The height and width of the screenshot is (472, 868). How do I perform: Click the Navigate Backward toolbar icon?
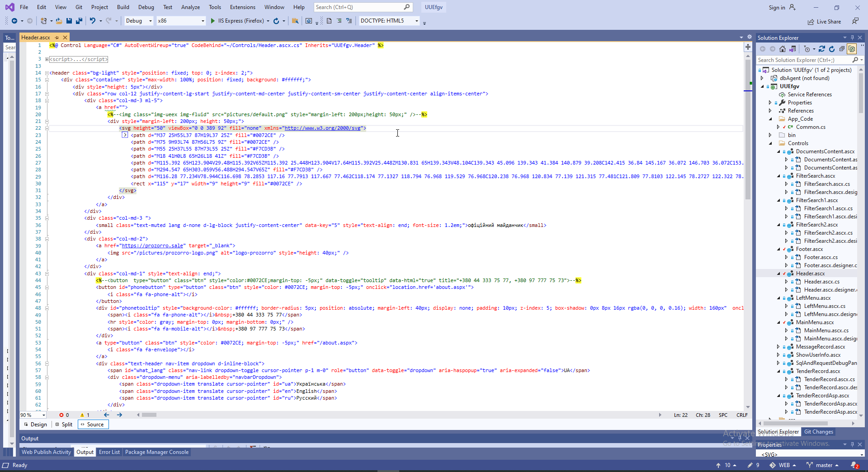pos(14,21)
